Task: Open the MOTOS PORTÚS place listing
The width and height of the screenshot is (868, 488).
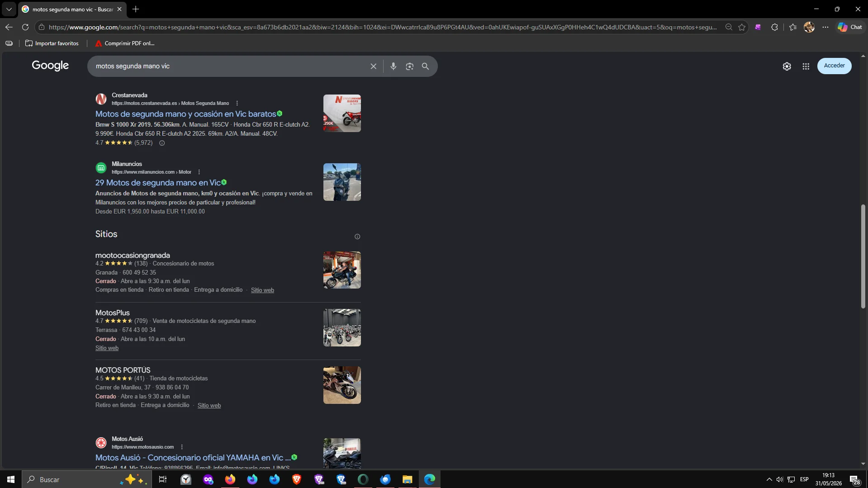Action: (x=123, y=370)
